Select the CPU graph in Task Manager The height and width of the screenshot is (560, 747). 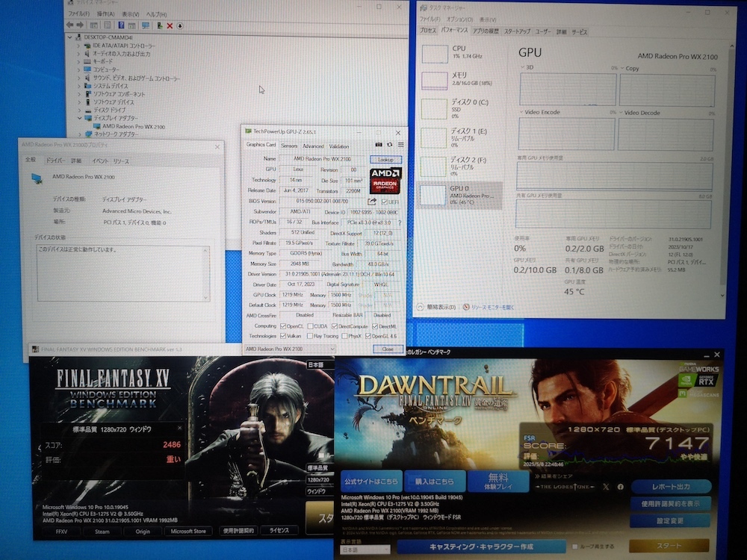pyautogui.click(x=435, y=54)
